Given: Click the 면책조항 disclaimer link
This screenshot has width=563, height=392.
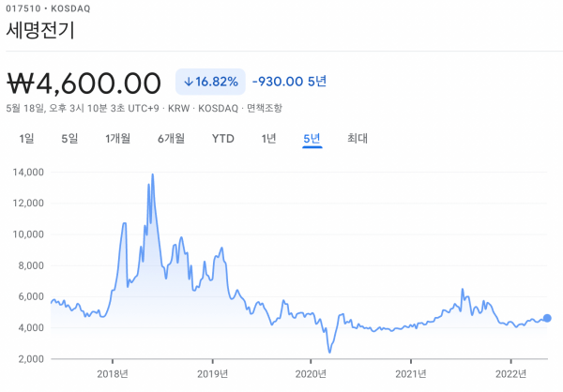Looking at the screenshot, I should 265,108.
